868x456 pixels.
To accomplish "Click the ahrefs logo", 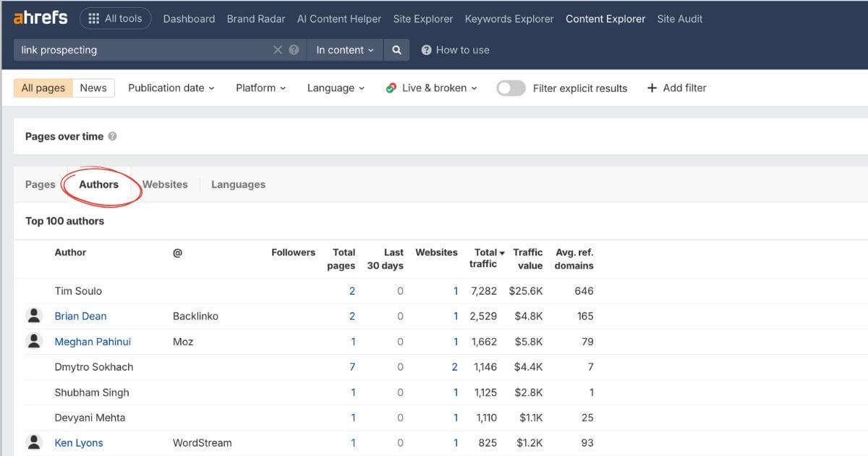I will (39, 17).
